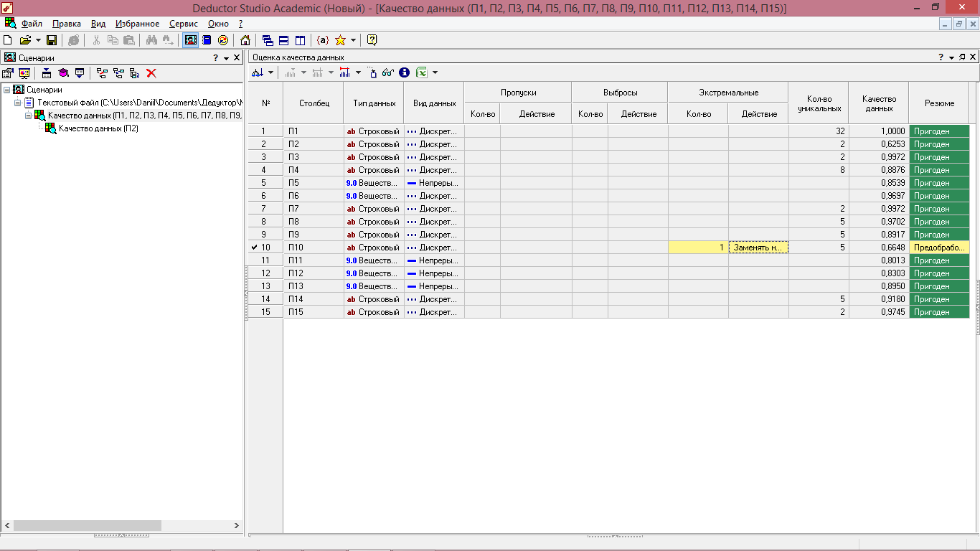Click the Excel export icon
Screen dimensions: 980x551
pos(422,72)
